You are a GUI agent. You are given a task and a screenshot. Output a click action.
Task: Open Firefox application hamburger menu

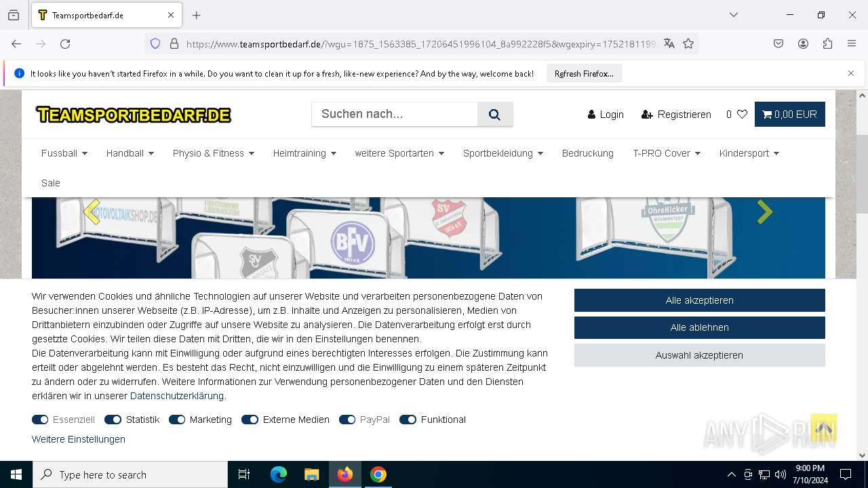pyautogui.click(x=852, y=43)
